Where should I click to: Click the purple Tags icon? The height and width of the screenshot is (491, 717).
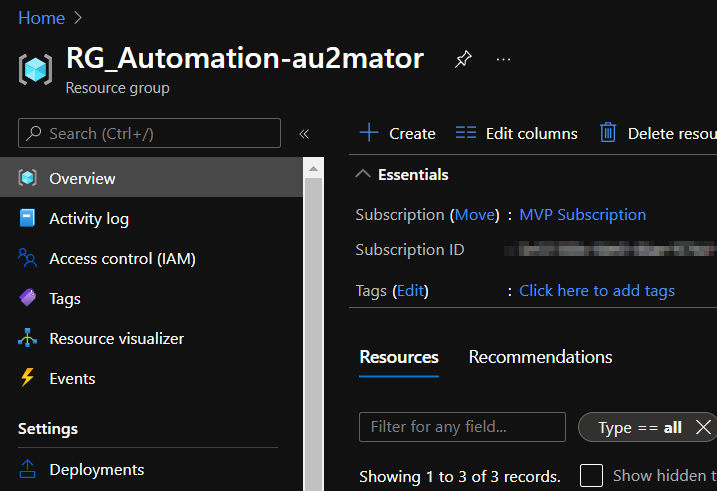(27, 298)
